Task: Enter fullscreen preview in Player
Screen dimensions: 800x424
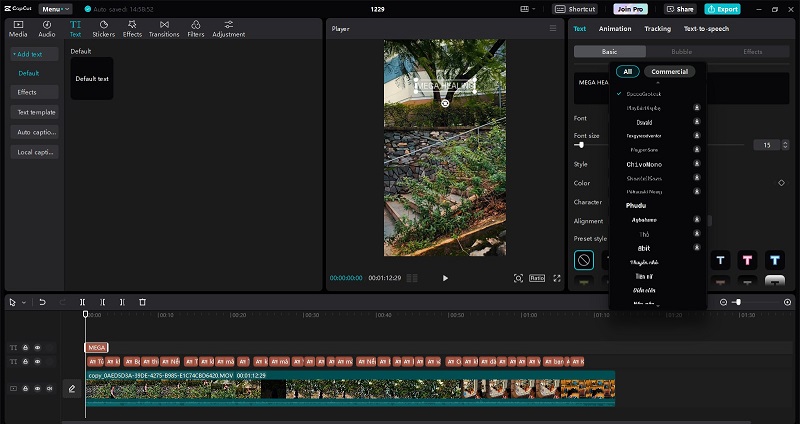Action: click(x=557, y=278)
